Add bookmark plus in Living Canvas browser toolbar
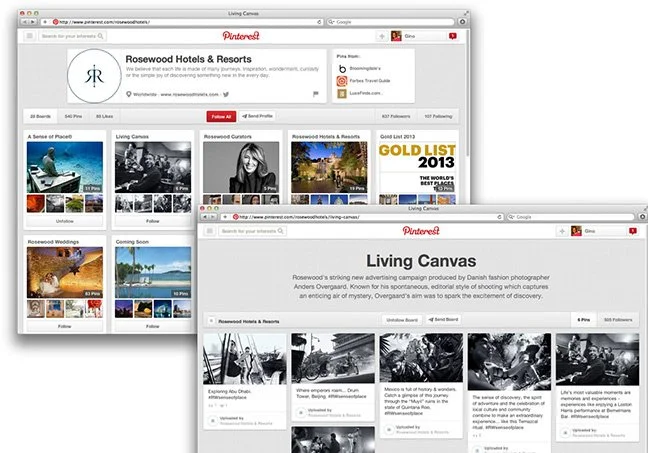The image size is (648, 453). 225,217
